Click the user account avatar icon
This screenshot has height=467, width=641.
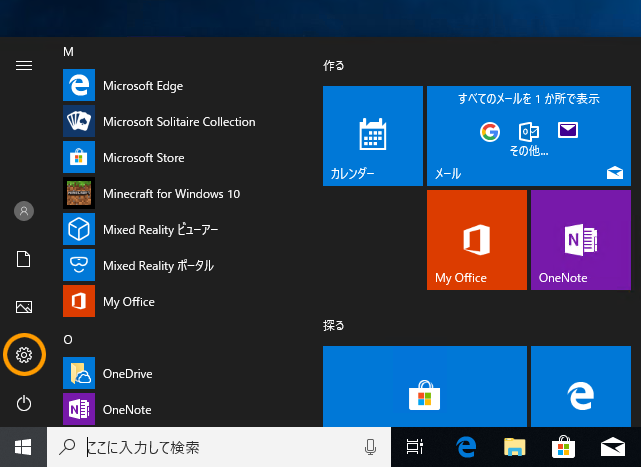24,211
